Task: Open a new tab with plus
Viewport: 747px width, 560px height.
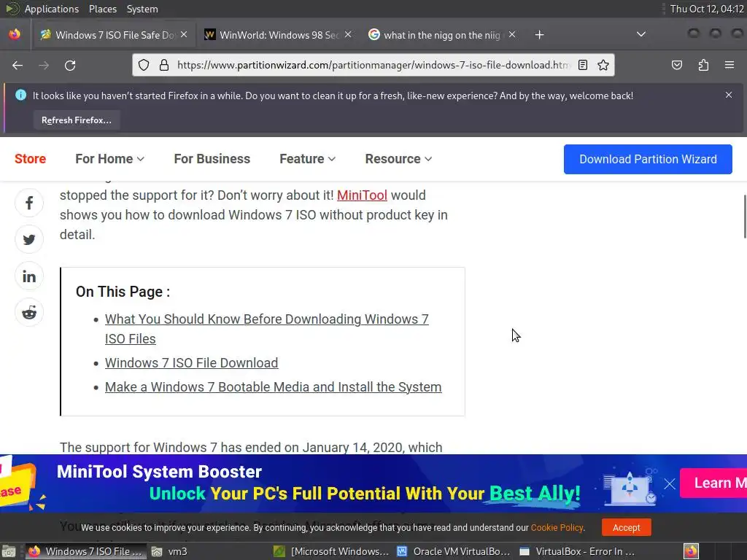Action: pos(539,35)
